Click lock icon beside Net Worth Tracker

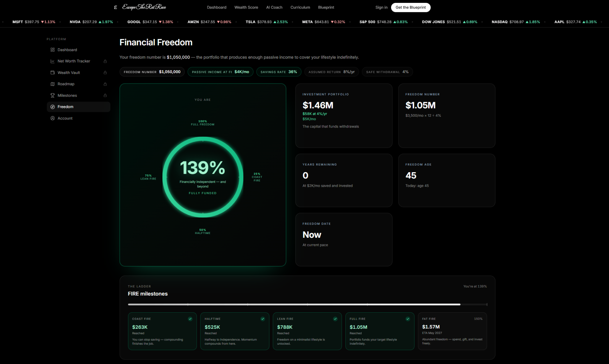105,61
